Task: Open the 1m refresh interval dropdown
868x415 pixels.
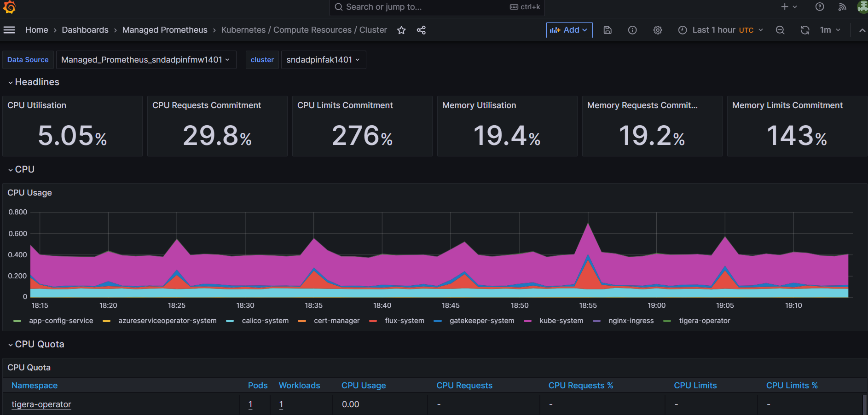Action: tap(830, 30)
